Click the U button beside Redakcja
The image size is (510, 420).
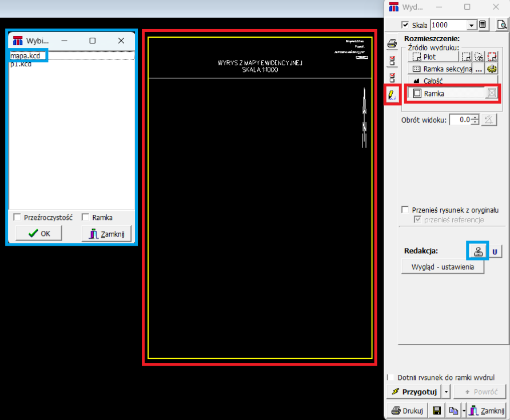(495, 251)
